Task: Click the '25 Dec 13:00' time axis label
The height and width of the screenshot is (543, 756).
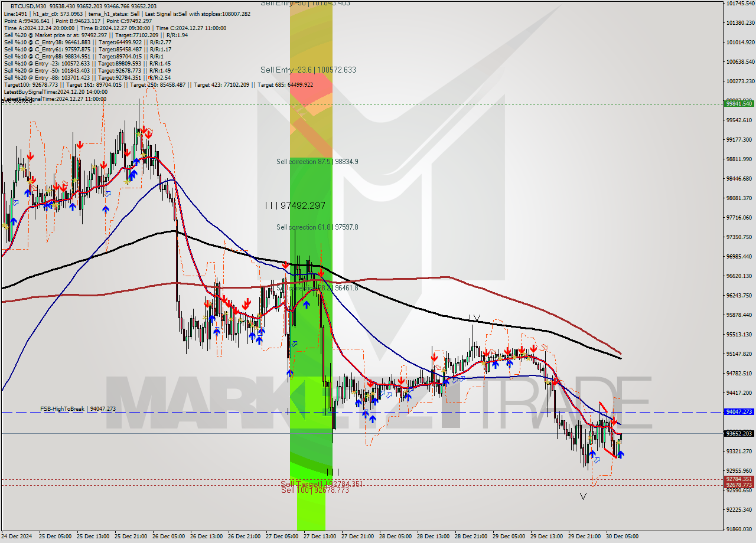Action: [x=94, y=537]
